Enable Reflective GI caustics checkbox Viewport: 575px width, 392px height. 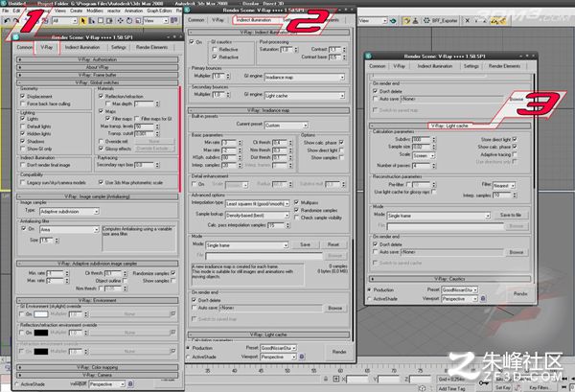tap(215, 49)
